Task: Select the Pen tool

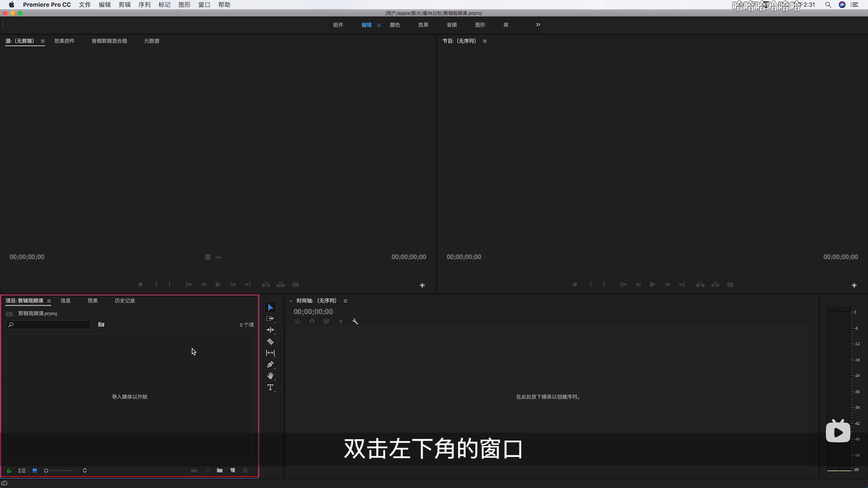Action: pyautogui.click(x=270, y=365)
